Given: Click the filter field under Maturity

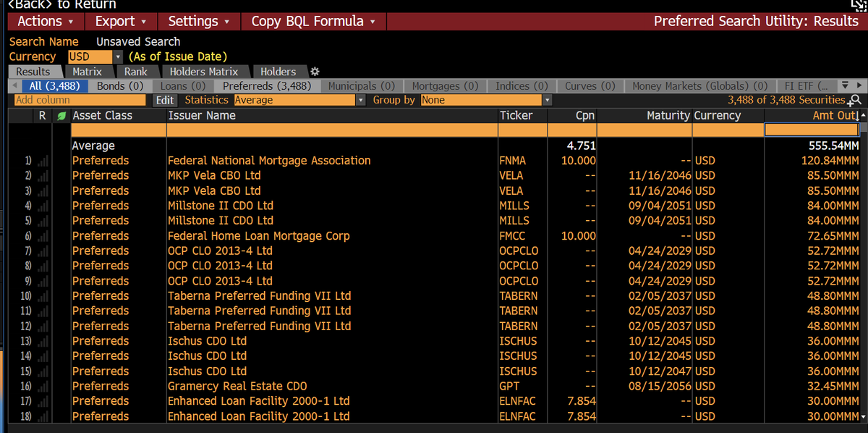Looking at the screenshot, I should [x=644, y=130].
